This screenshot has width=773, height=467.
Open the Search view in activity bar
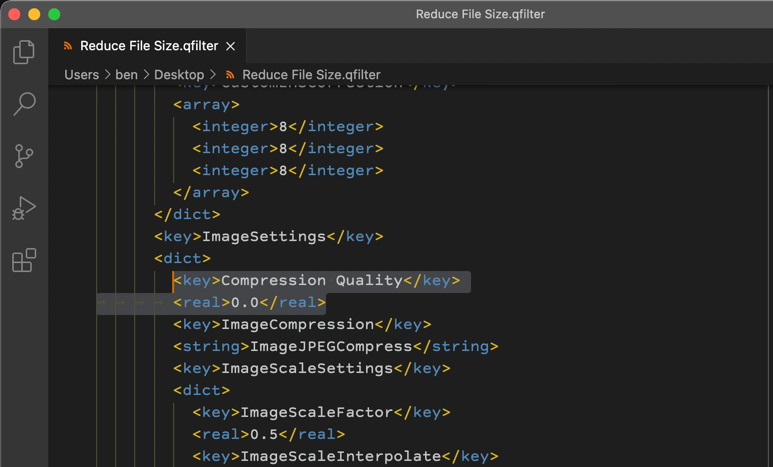tap(24, 104)
